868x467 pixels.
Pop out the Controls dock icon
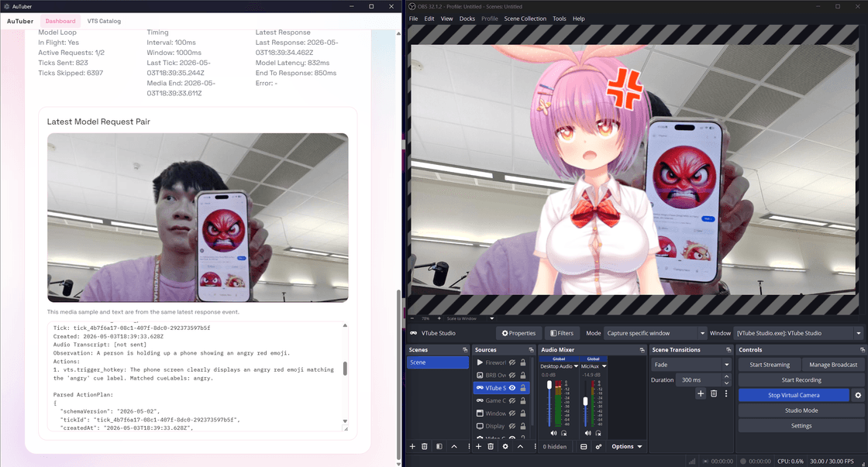point(862,350)
